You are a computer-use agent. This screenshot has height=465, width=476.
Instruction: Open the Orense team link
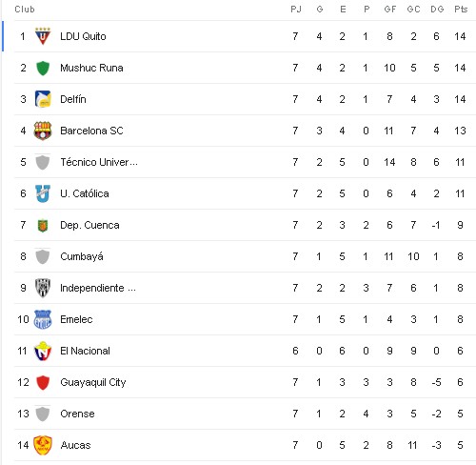point(77,414)
